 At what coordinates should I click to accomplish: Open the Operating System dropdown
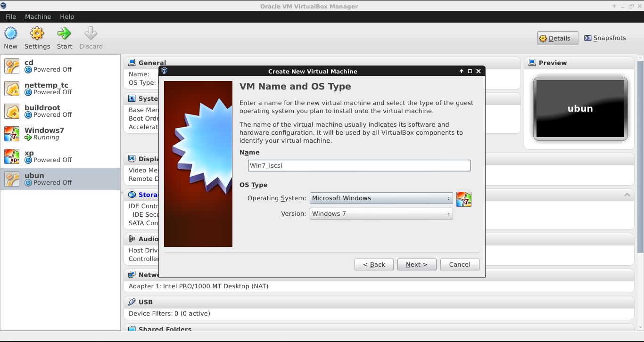pos(381,198)
